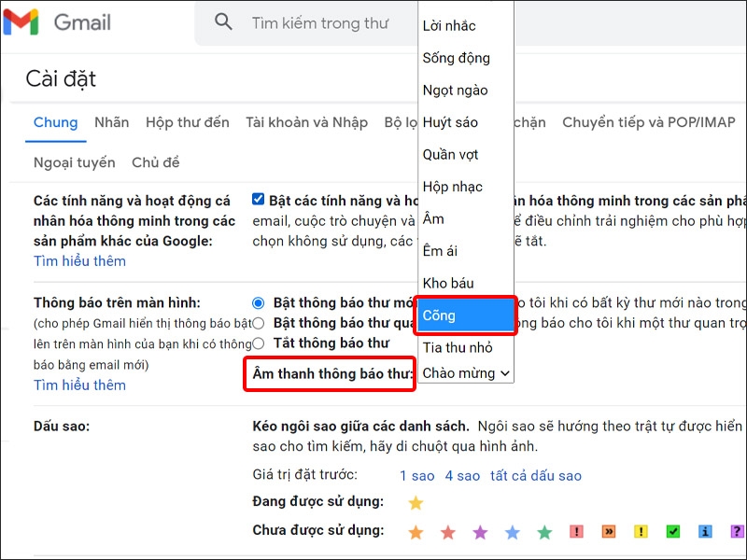Switch to the 'Nhãn' settings tab

(111, 122)
